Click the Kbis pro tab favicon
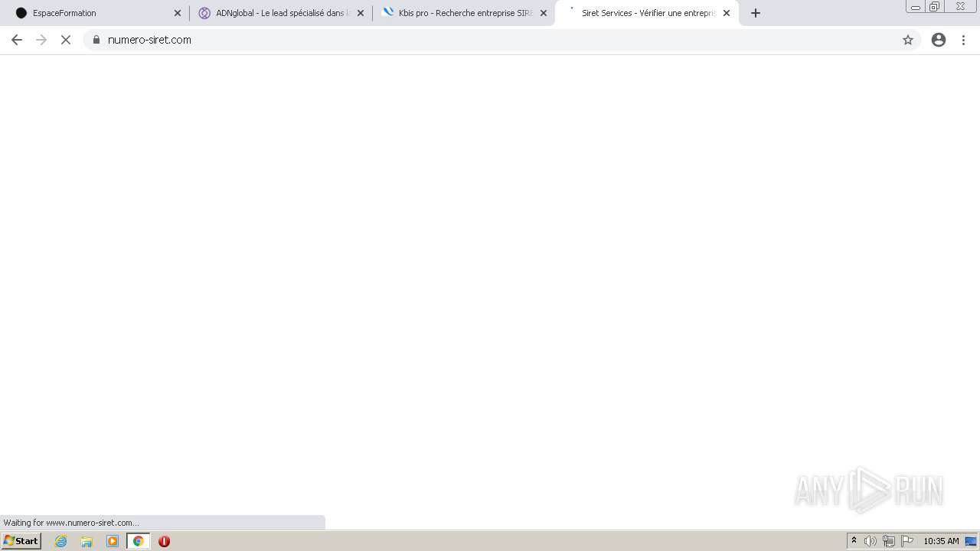The height and width of the screenshot is (551, 980). click(387, 12)
